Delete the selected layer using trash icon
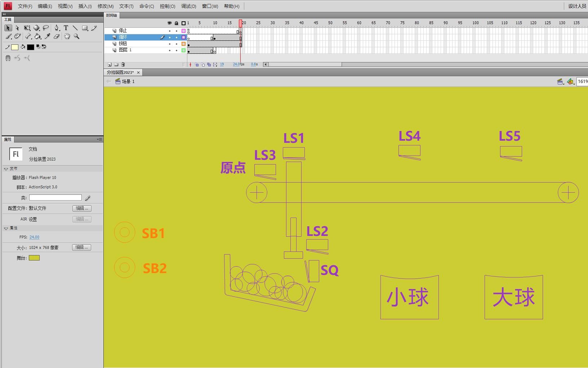Screen dimensions: 588x368 coord(123,64)
